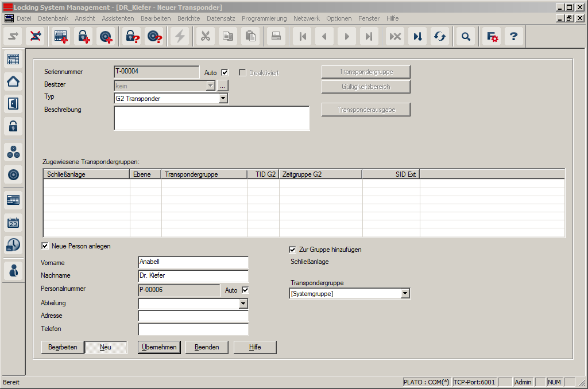Uncheck the Auto checkbox beside Seriennummer
This screenshot has width=588, height=389.
pyautogui.click(x=224, y=72)
